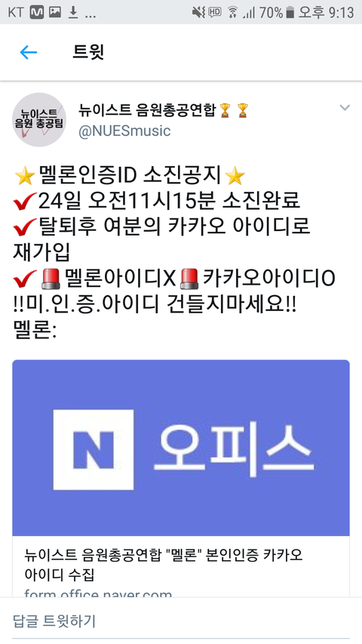
Task: Open the tweet options chevron menu
Action: click(x=345, y=108)
